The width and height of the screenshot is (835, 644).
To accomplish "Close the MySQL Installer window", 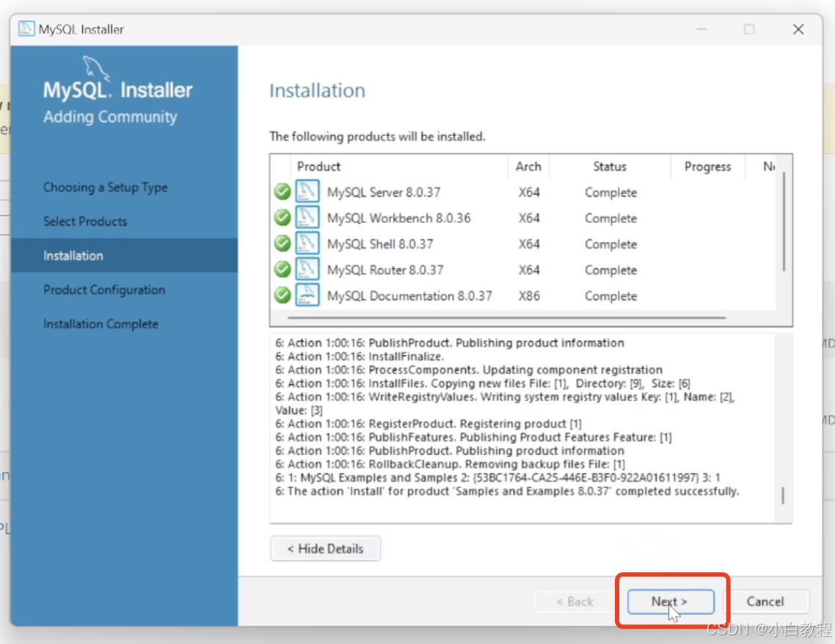I will [798, 29].
